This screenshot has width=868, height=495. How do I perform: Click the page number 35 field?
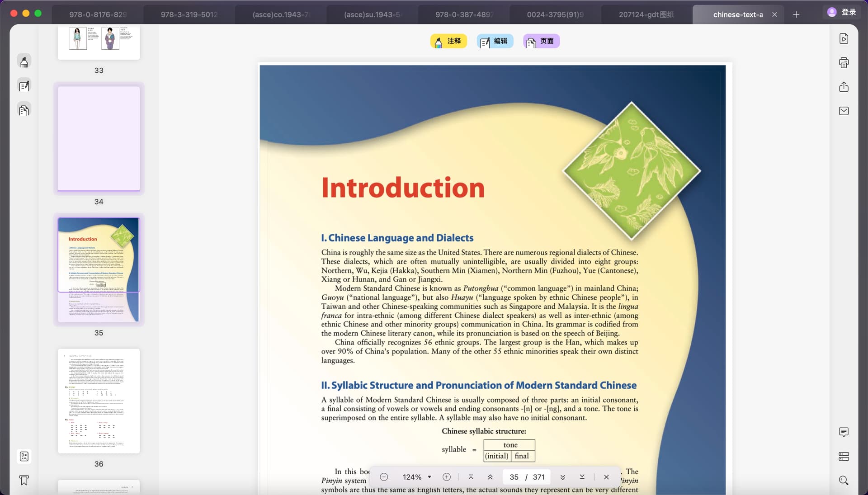tap(514, 477)
